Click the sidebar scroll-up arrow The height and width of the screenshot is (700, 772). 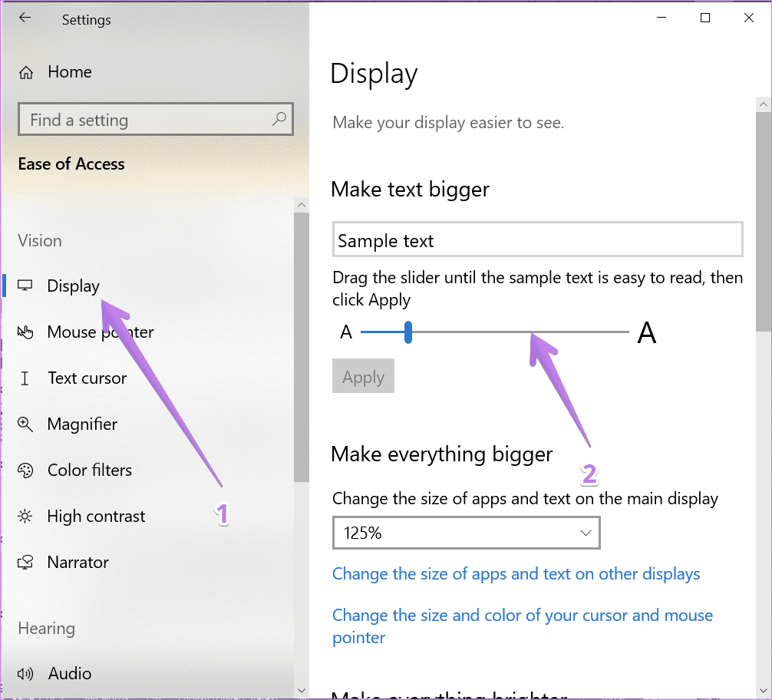302,205
